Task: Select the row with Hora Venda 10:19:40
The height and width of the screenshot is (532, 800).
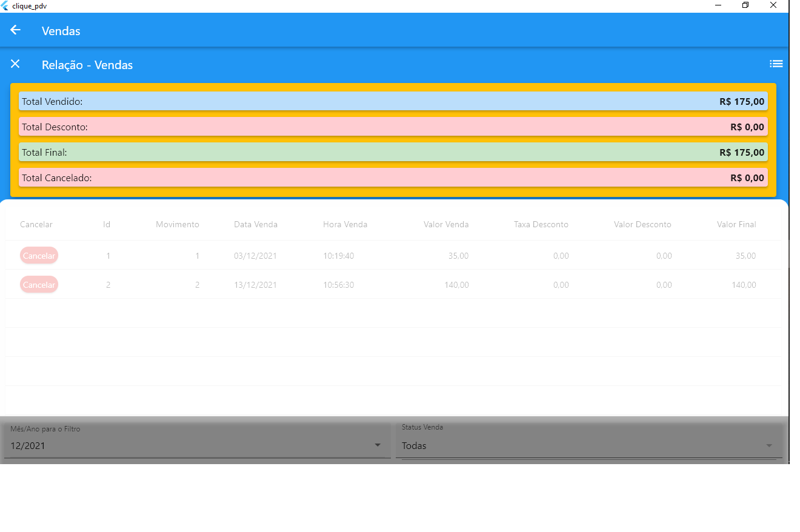Action: pyautogui.click(x=338, y=256)
